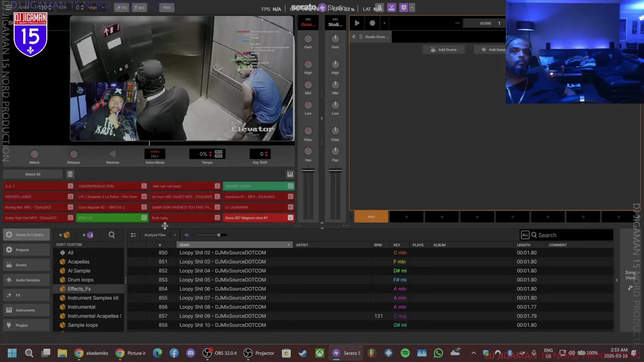Click the purple download icon in top bar
Screen dimensions: 644x362
click(391, 8)
